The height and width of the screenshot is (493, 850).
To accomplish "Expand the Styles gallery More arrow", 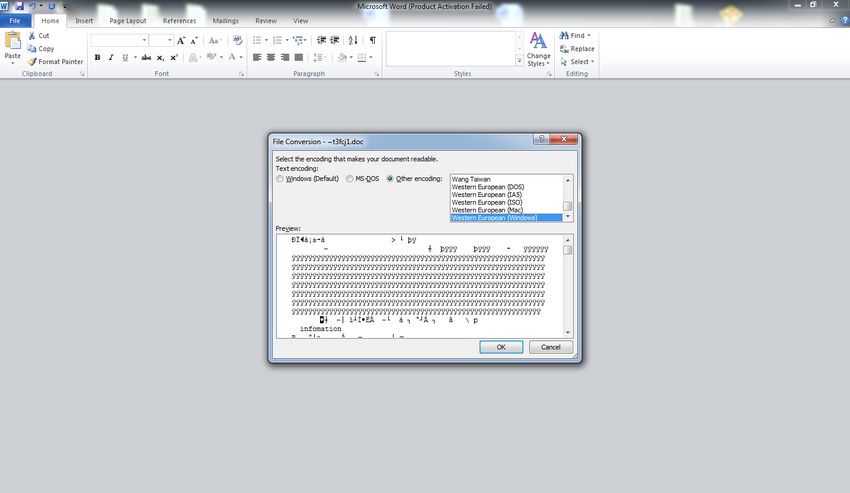I will (x=519, y=61).
